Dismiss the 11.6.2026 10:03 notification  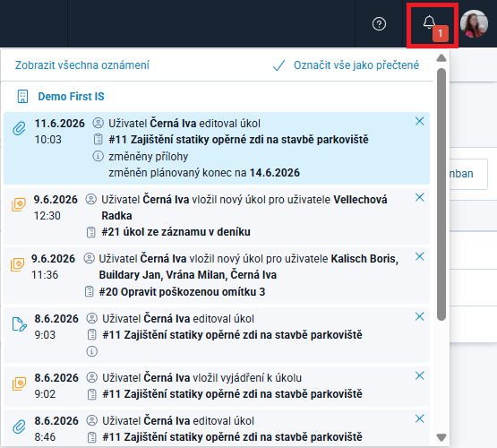click(420, 121)
